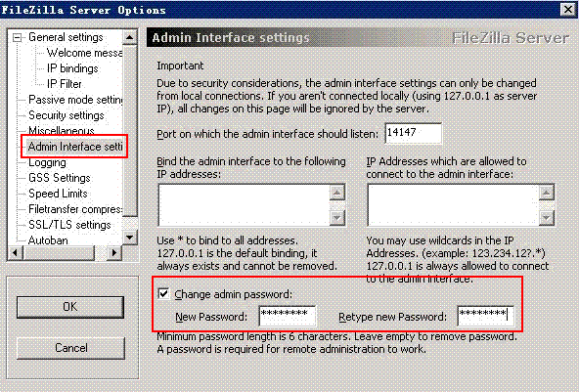Focus the New Password field
The height and width of the screenshot is (392, 579).
point(288,316)
